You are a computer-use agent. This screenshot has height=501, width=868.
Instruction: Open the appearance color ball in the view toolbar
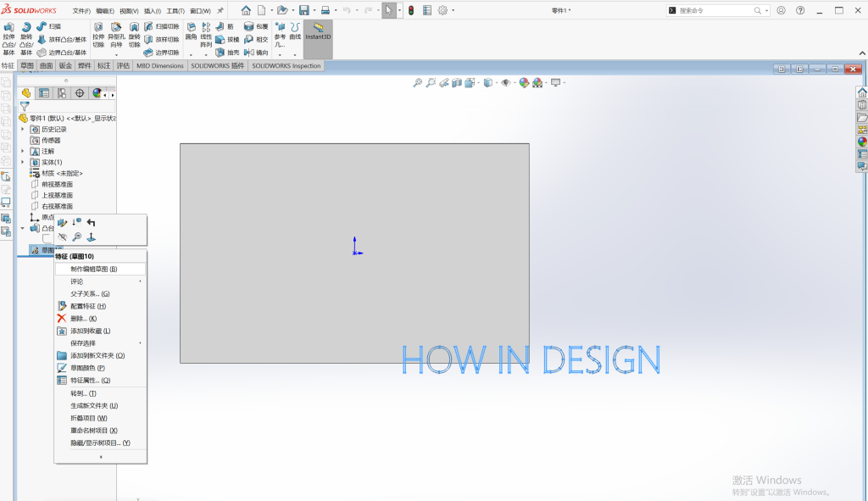[524, 83]
